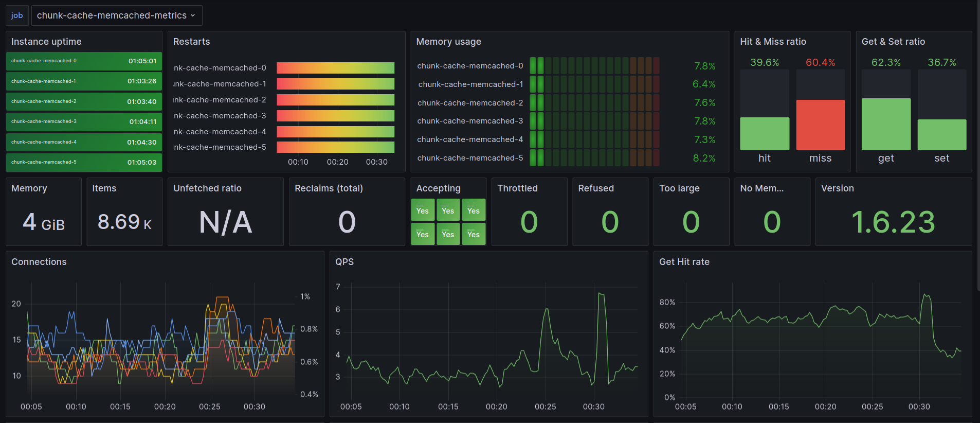The image size is (980, 423).
Task: Click the 4 GiB Memory stat
Action: click(x=44, y=222)
